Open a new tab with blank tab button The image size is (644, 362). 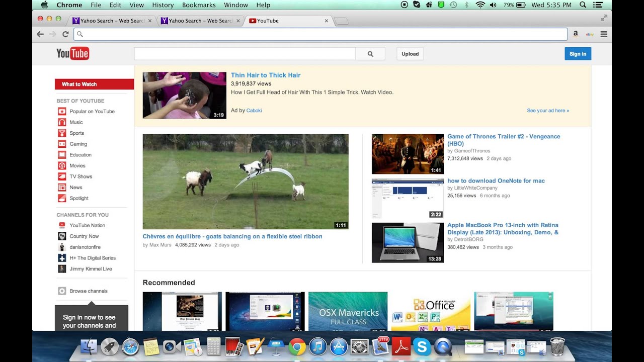(341, 21)
